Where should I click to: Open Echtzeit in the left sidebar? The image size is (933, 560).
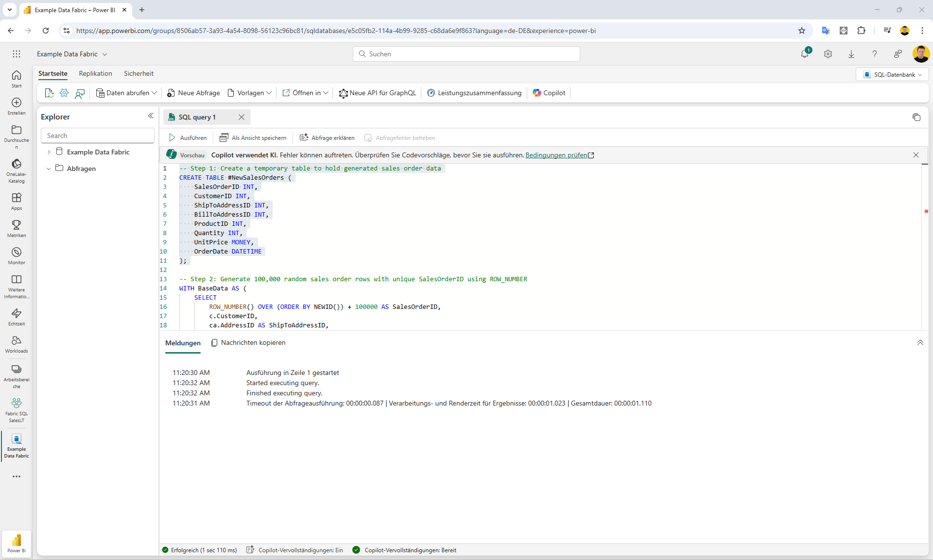pyautogui.click(x=17, y=317)
